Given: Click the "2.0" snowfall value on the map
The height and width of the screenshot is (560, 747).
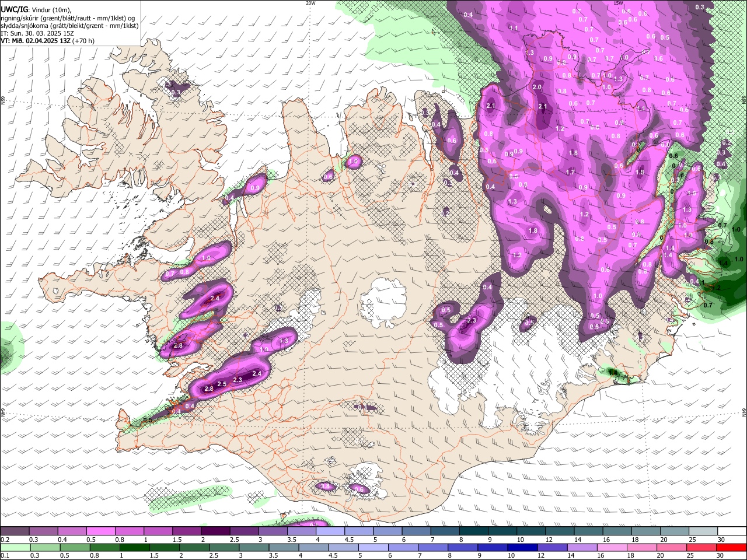Looking at the screenshot, I should click(x=537, y=87).
